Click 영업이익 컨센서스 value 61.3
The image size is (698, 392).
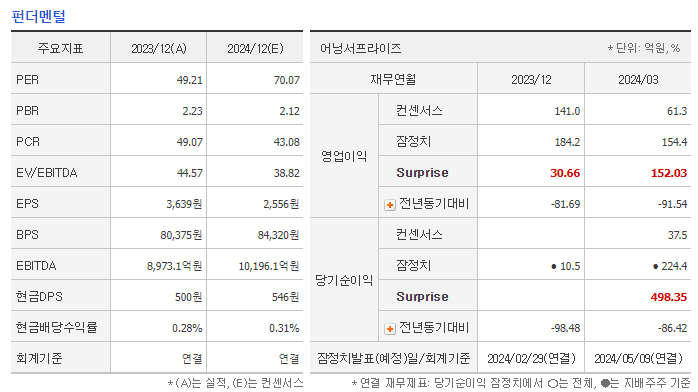pos(677,111)
